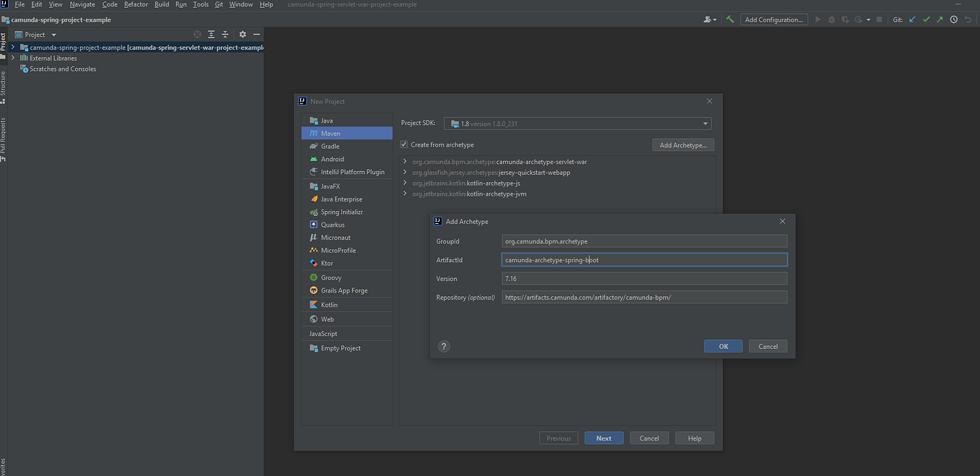Expand the camunda-archetype-servlet-war tree node
980x476 pixels.
[406, 161]
